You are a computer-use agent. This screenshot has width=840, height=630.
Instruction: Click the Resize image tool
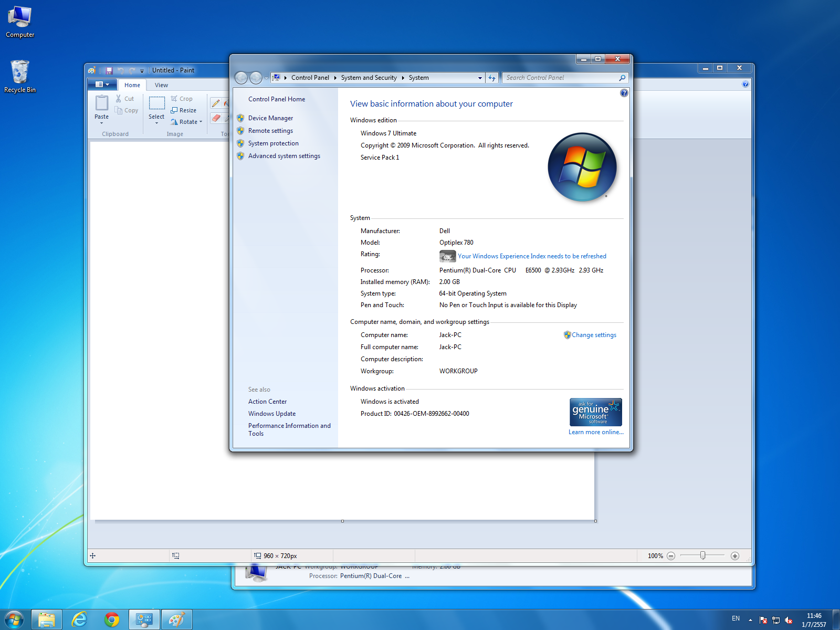184,110
